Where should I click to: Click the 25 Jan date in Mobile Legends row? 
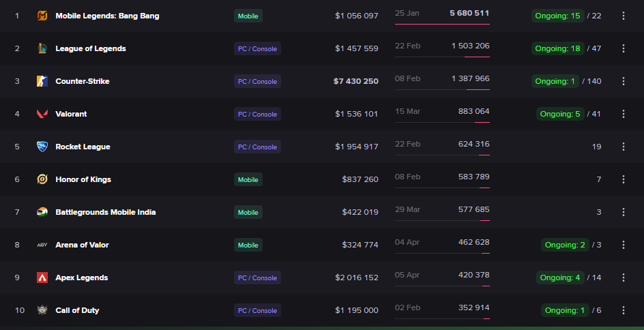pyautogui.click(x=407, y=13)
